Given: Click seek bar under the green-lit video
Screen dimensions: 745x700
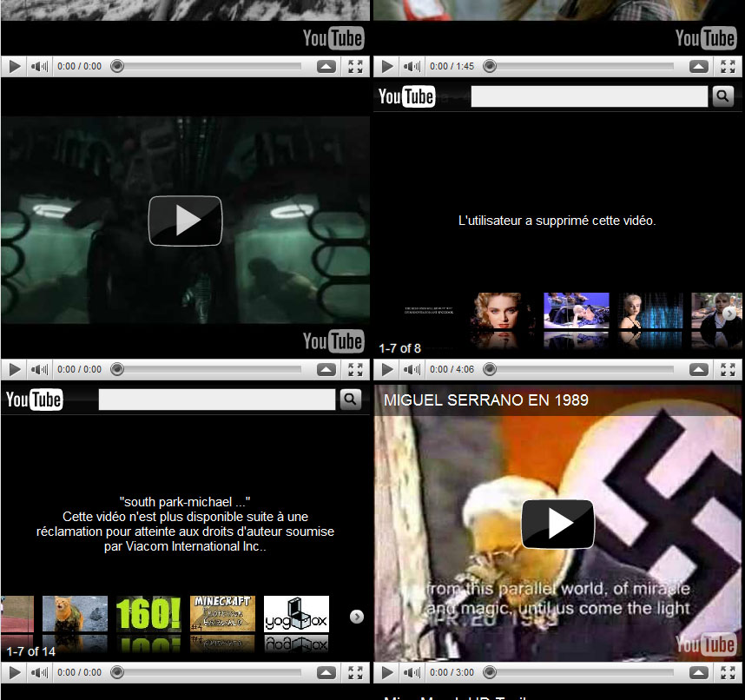Looking at the screenshot, I should click(x=209, y=369).
